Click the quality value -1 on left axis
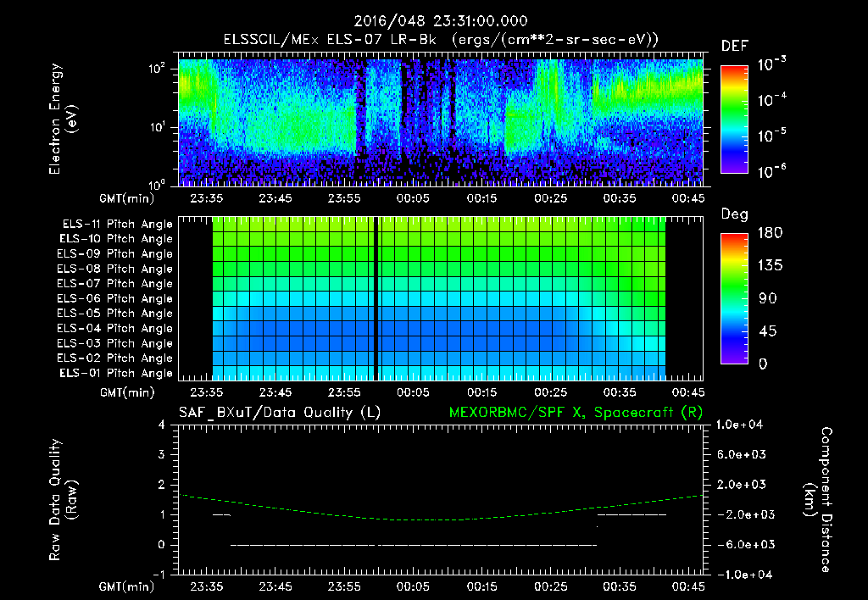 159,575
